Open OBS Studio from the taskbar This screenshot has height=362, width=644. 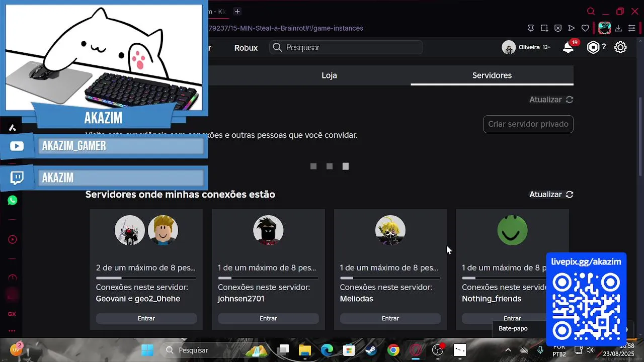click(438, 350)
